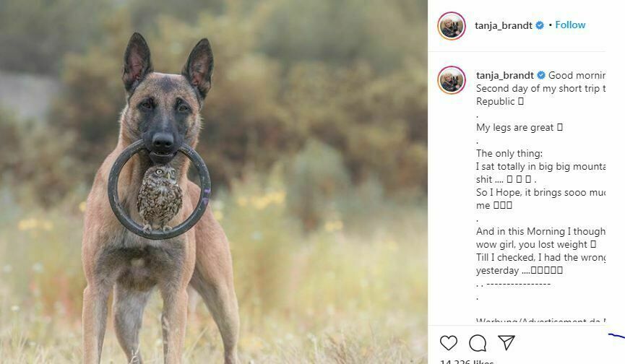Follow tanja_brandt
Screen dimensions: 625x364
[570, 25]
